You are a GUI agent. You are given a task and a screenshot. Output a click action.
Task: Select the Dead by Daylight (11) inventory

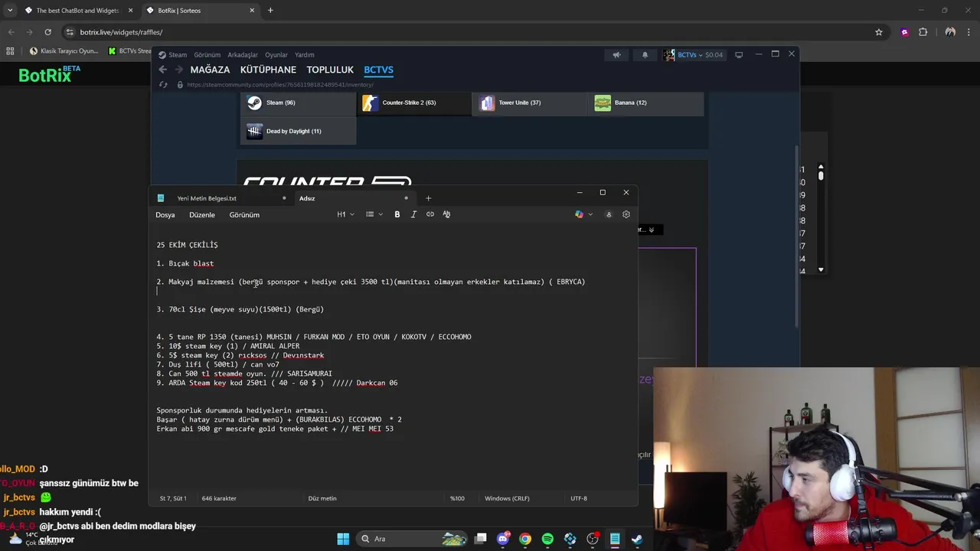(299, 131)
